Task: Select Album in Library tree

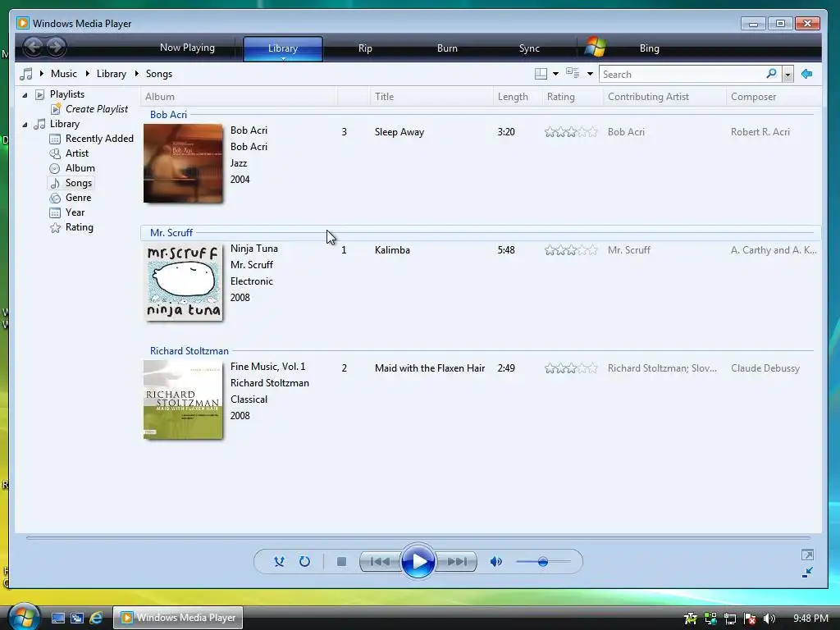Action: (x=80, y=167)
